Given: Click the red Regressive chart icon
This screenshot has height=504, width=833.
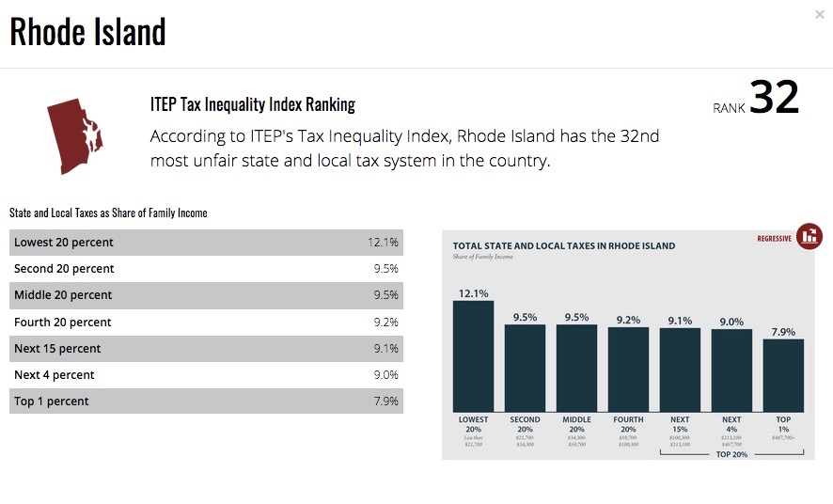Looking at the screenshot, I should pos(809,236).
